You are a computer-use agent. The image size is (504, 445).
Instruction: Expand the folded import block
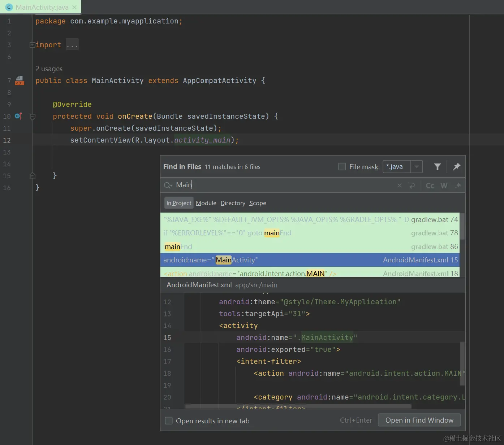tap(32, 45)
